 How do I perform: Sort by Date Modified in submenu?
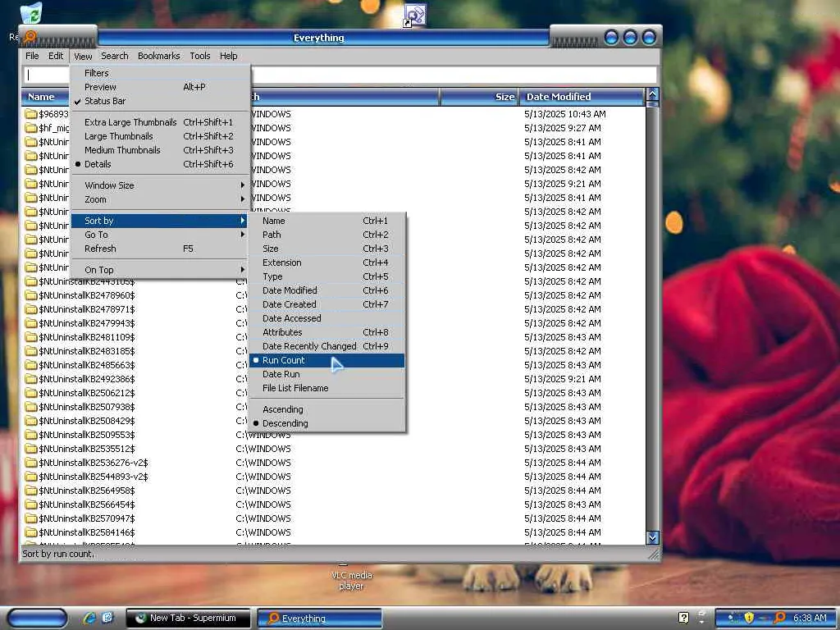click(326, 290)
